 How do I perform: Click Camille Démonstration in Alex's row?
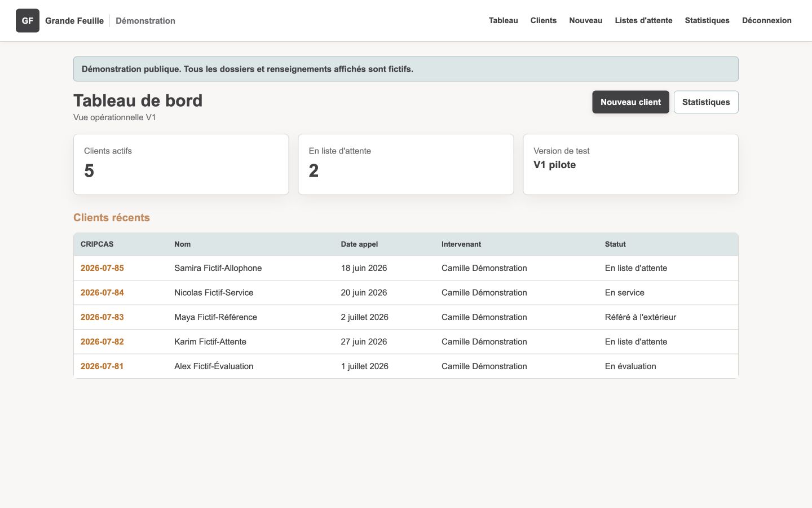coord(484,366)
